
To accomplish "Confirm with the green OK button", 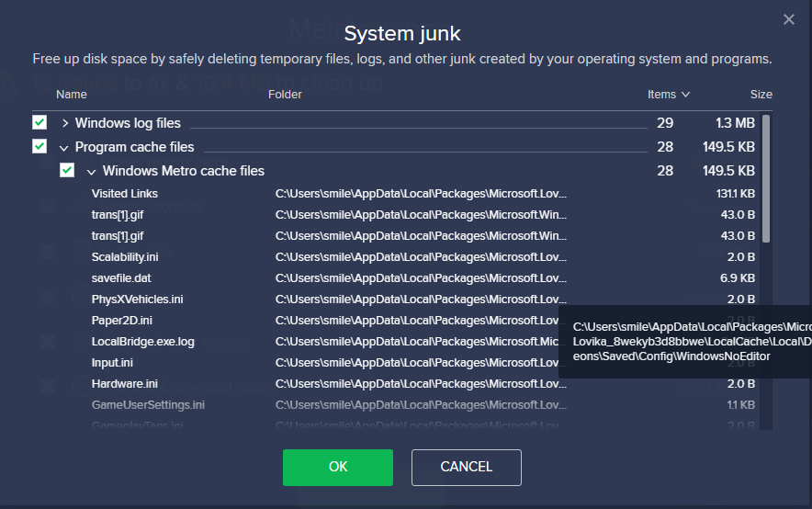I will pos(338,467).
